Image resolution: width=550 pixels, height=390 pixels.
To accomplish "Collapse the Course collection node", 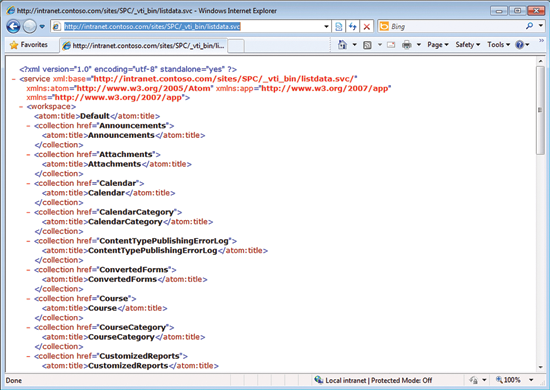I will coord(28,298).
